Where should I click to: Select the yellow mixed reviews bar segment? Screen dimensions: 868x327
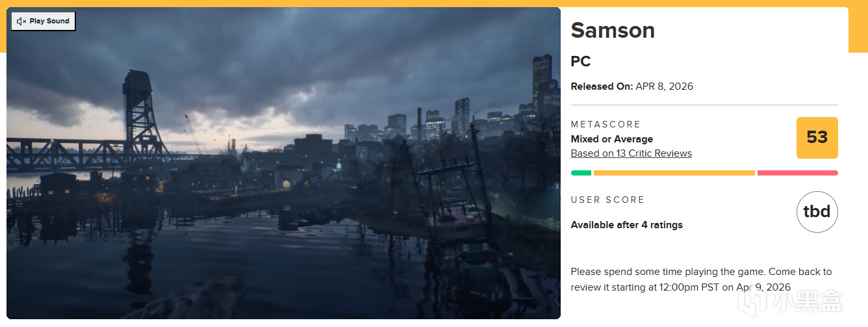pos(674,173)
